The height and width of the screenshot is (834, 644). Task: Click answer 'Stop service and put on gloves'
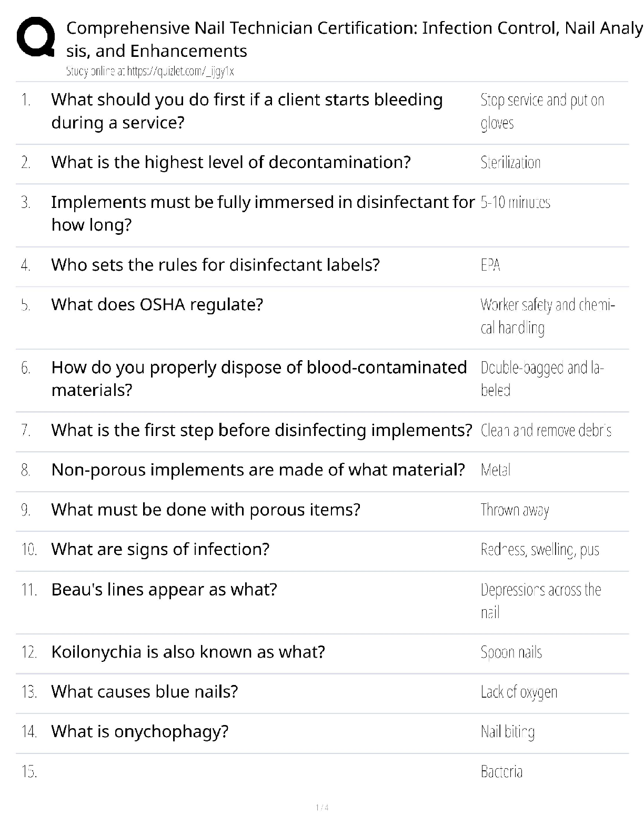pos(541,111)
